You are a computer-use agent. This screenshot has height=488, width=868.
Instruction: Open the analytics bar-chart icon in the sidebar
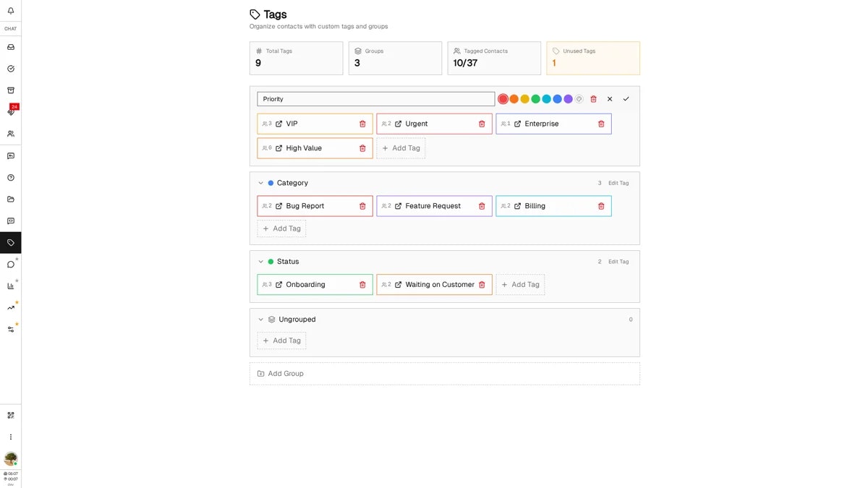tap(10, 285)
